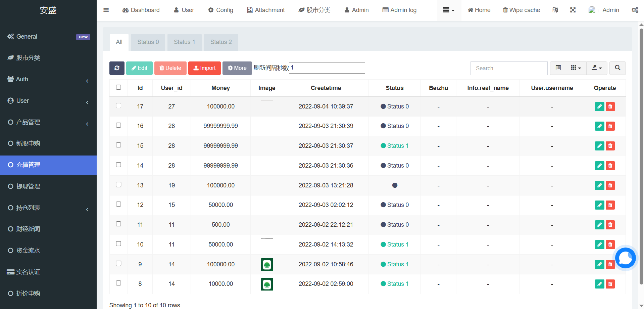Click the green edit icon for row 17
This screenshot has height=309, width=644.
(x=599, y=106)
